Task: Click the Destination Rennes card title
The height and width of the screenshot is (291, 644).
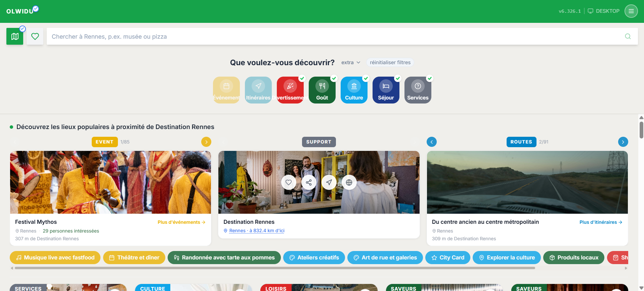Action: click(x=249, y=222)
